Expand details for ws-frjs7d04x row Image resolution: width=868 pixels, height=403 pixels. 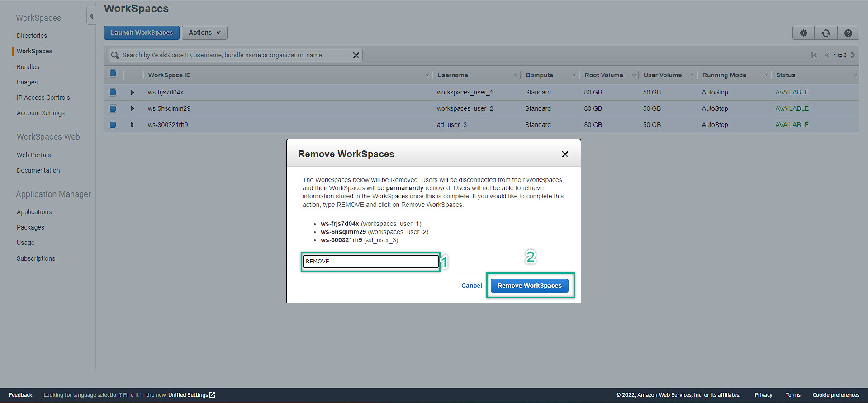pos(132,92)
